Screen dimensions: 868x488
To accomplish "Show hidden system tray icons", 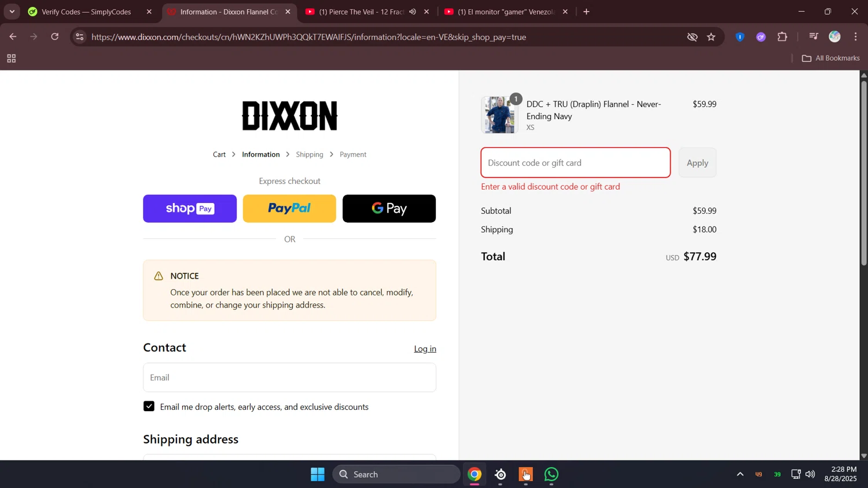I will pos(740,475).
